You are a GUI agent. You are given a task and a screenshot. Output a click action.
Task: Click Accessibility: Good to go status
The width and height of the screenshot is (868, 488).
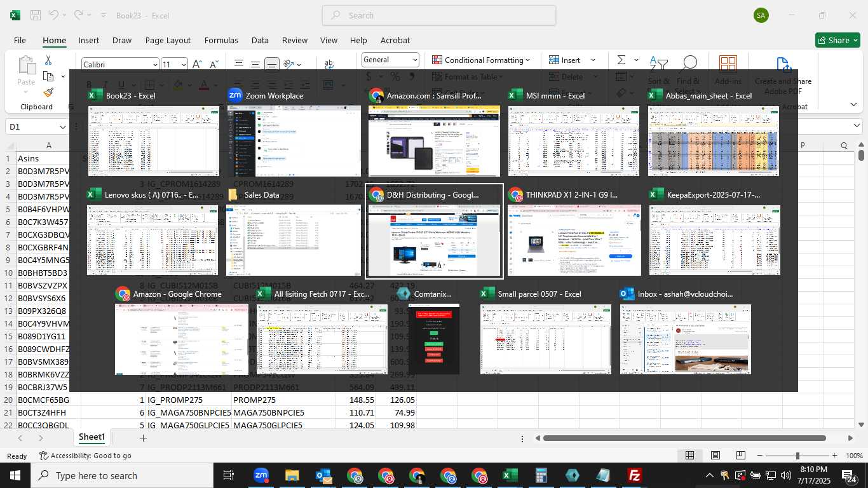pyautogui.click(x=85, y=456)
